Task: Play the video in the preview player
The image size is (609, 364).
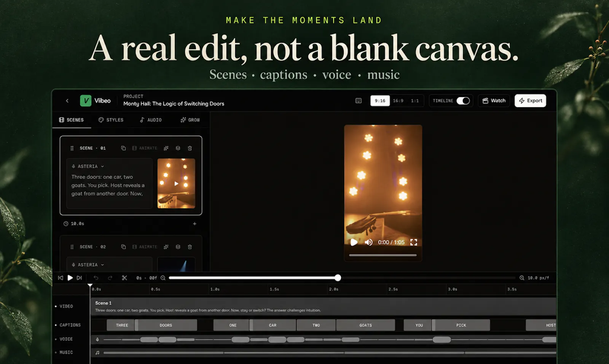Action: [354, 242]
